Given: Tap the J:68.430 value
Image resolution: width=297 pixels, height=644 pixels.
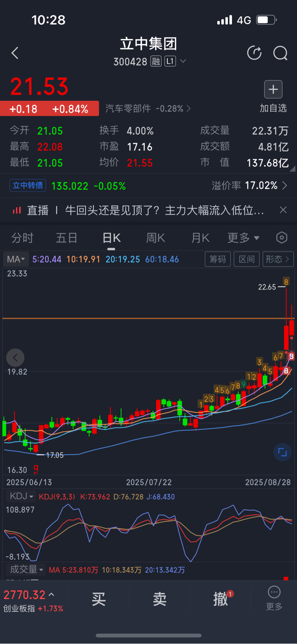Looking at the screenshot, I should (160, 496).
